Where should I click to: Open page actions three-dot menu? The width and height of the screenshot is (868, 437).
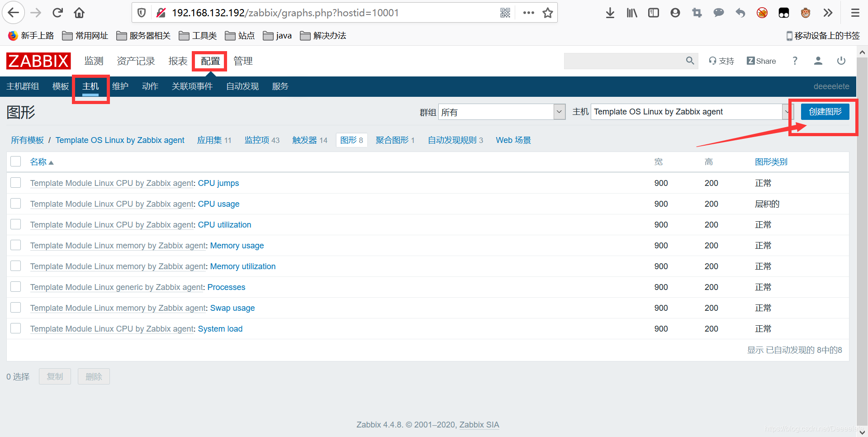point(528,13)
